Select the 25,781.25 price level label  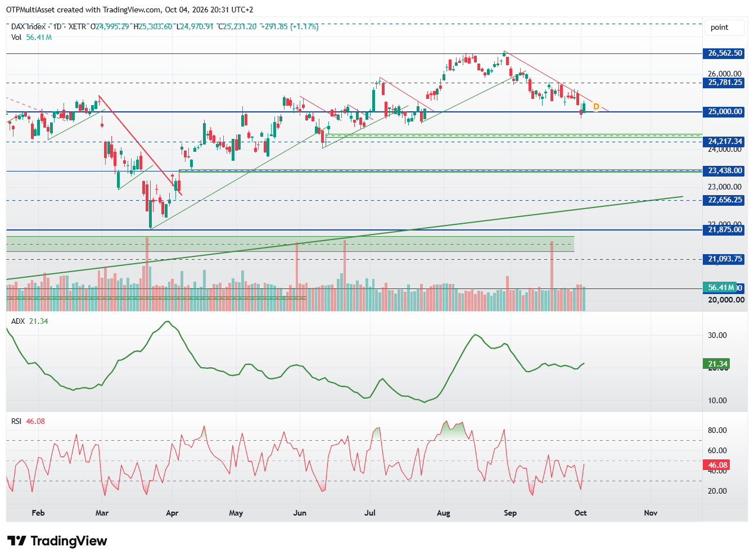pyautogui.click(x=725, y=83)
